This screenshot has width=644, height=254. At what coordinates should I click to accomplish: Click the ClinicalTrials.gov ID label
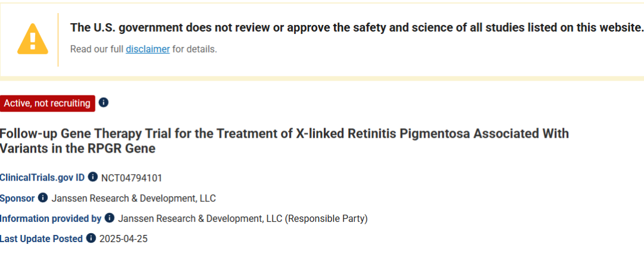click(x=42, y=178)
